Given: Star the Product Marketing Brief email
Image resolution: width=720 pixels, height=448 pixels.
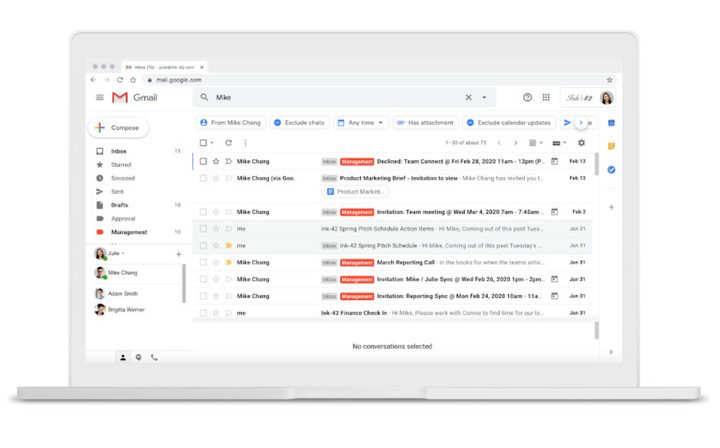Looking at the screenshot, I should [x=216, y=178].
